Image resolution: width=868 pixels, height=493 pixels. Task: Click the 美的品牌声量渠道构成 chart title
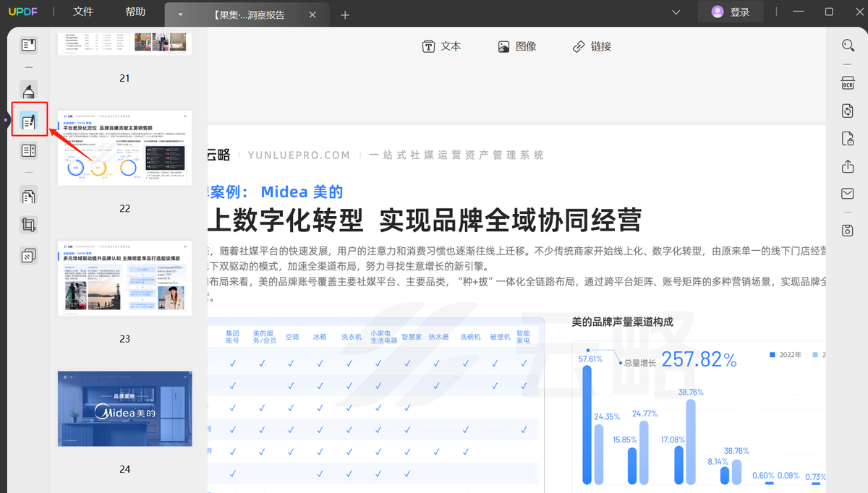tap(622, 322)
